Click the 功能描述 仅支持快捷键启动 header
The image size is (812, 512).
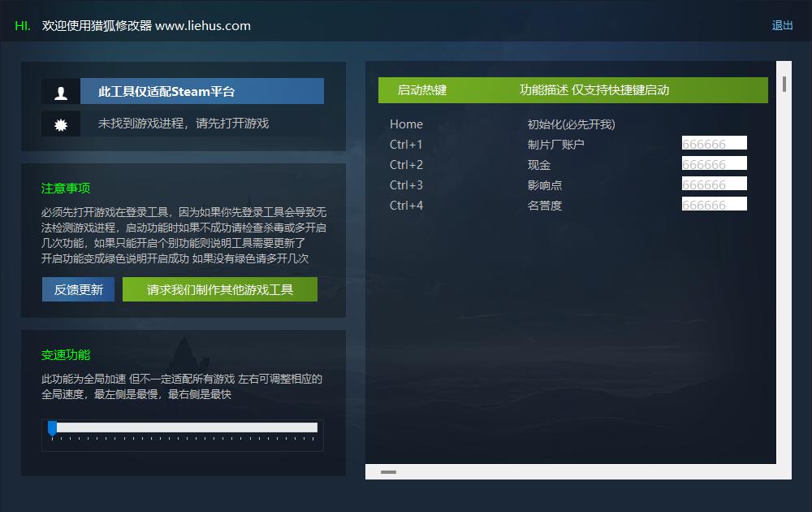coord(594,90)
